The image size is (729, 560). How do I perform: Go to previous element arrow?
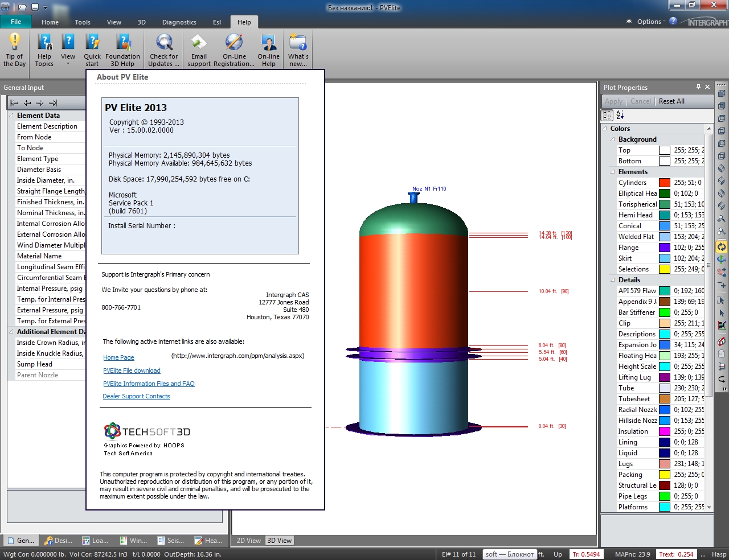point(27,103)
